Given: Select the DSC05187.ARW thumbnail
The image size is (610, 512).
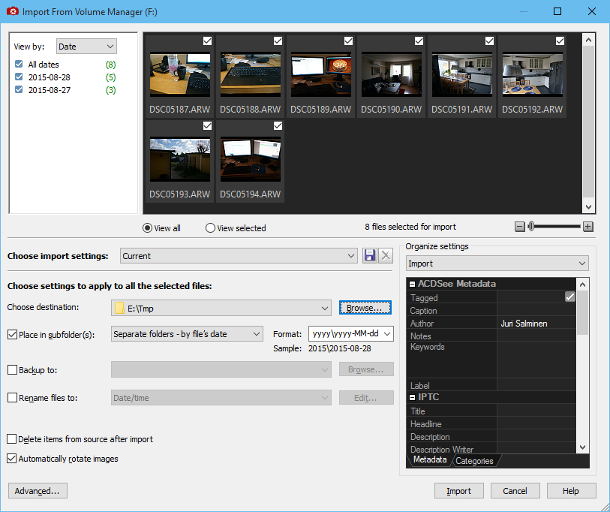Looking at the screenshot, I should 180,75.
